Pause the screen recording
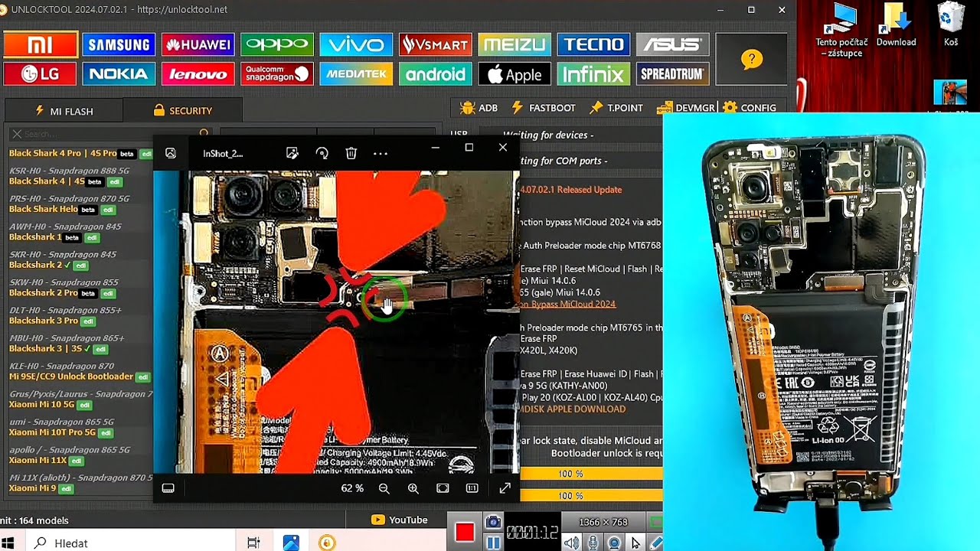 tap(493, 543)
